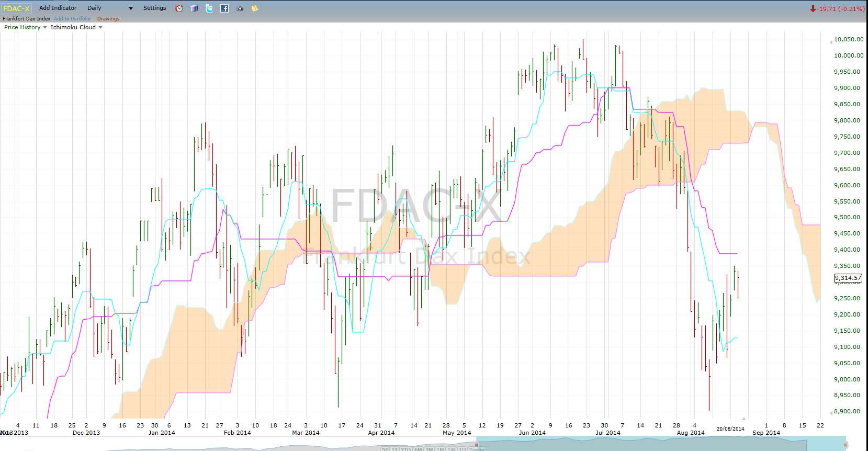Grab the left handle of range navigator
The height and width of the screenshot is (451, 868).
click(477, 445)
